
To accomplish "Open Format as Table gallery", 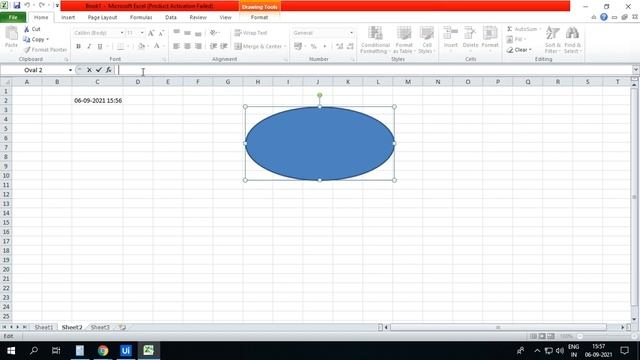I will click(x=404, y=39).
